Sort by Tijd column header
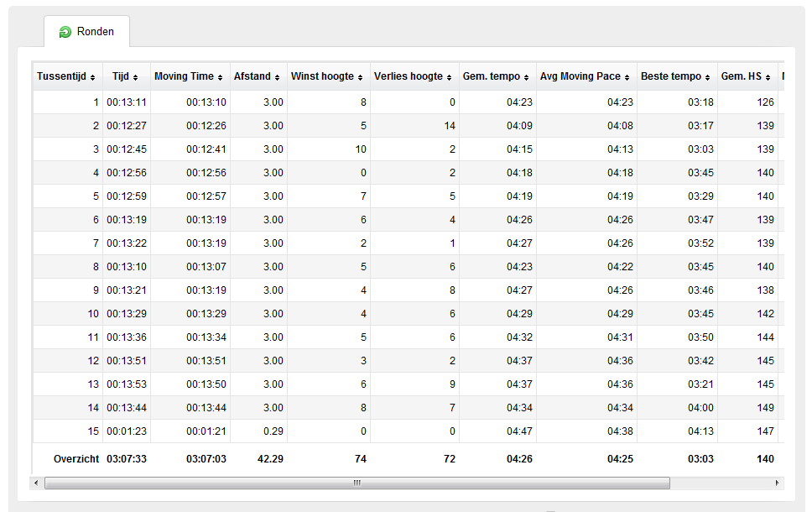The image size is (812, 512). pyautogui.click(x=127, y=76)
